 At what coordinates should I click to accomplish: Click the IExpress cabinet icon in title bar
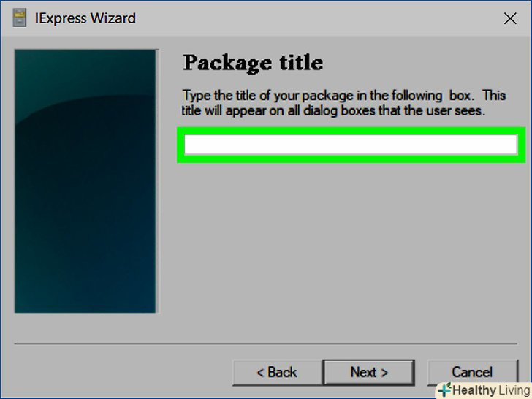[19, 18]
